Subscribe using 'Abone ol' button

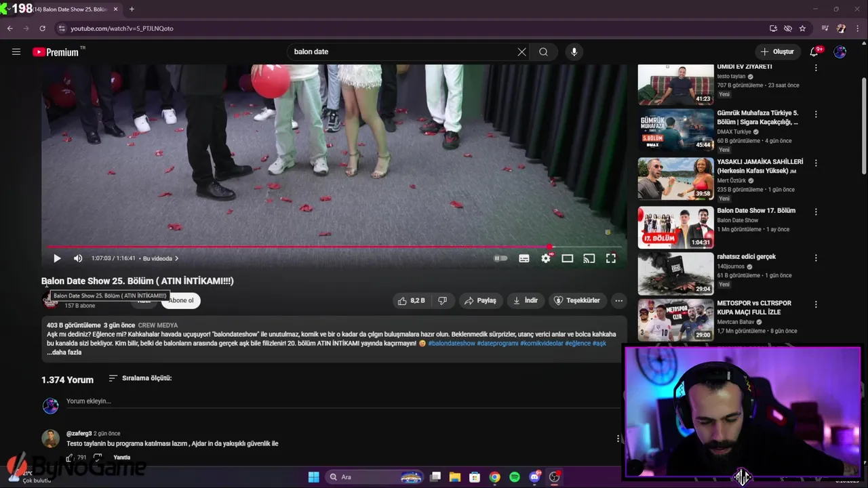181,300
